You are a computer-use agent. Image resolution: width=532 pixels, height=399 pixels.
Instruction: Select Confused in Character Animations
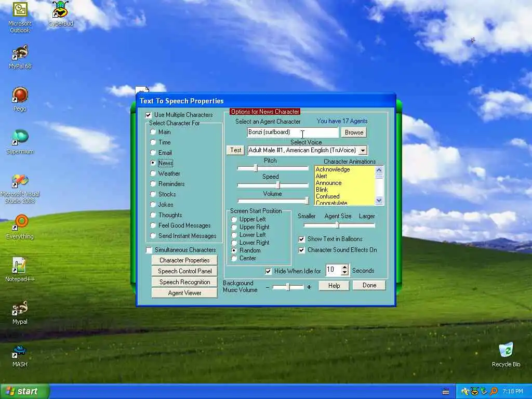pos(327,196)
